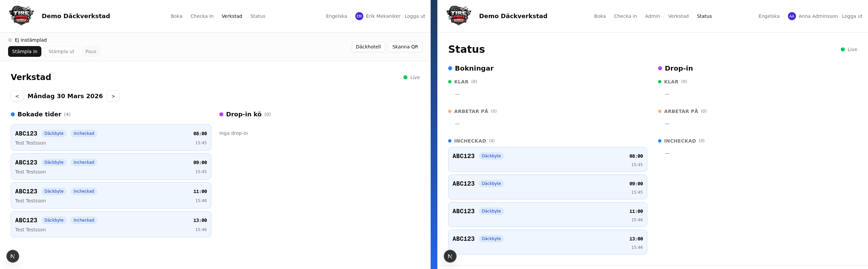This screenshot has width=868, height=269.
Task: Click the Paus button
Action: pyautogui.click(x=91, y=51)
